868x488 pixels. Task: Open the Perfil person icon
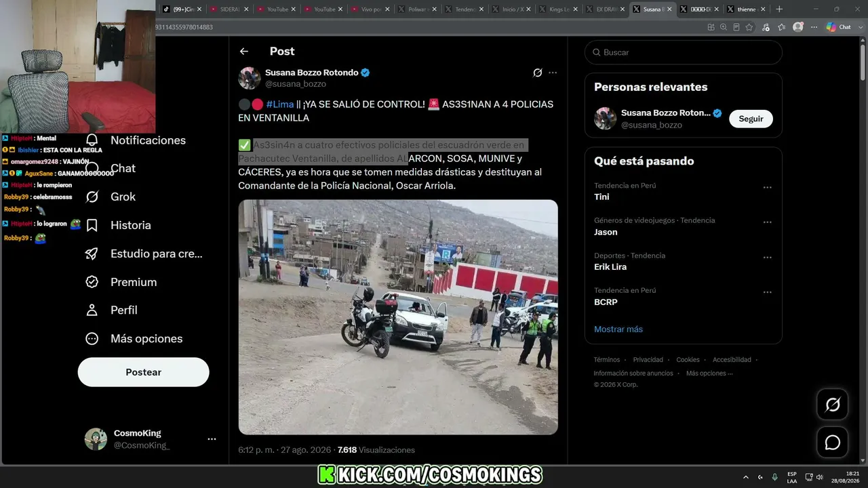pos(92,310)
